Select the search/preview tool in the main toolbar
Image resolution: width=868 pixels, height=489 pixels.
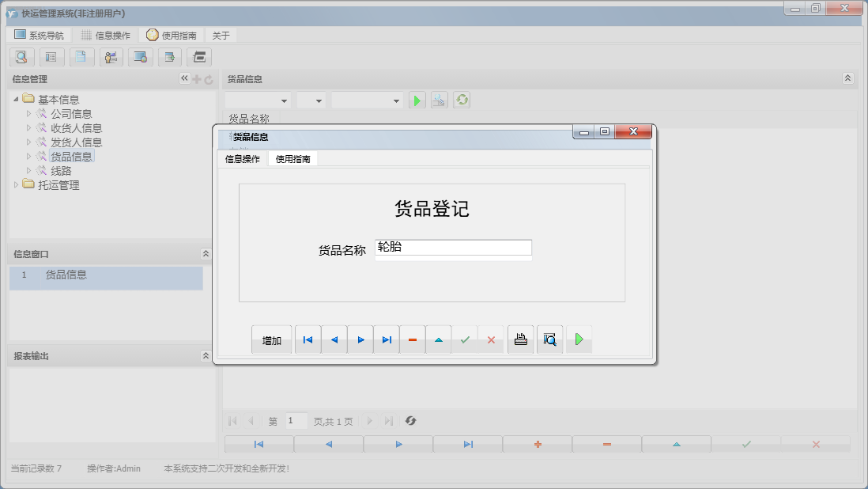(x=21, y=57)
